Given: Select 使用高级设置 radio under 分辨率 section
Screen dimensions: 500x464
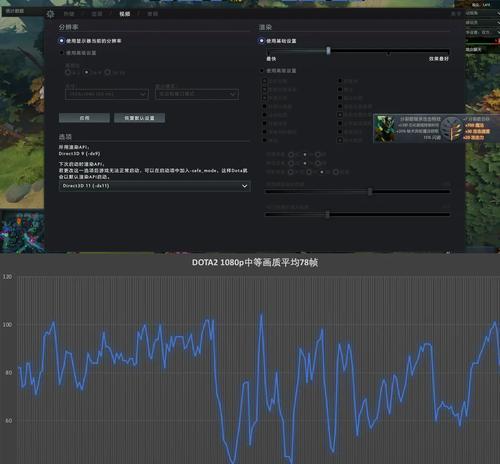Looking at the screenshot, I should point(61,53).
